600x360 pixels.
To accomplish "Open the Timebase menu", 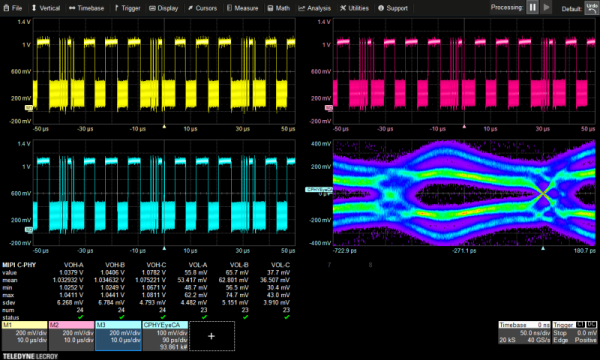I will (x=86, y=8).
